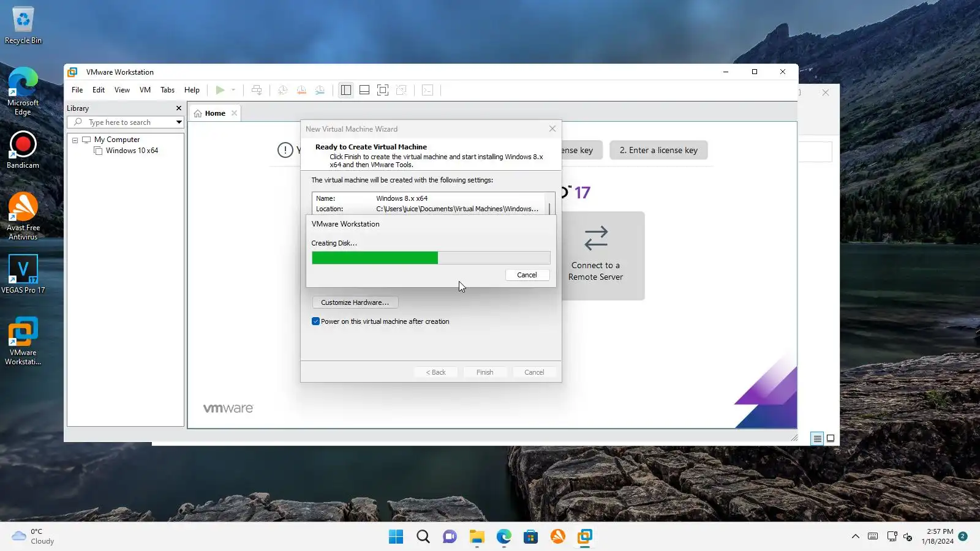Open the Chat taskbar icon

pyautogui.click(x=450, y=537)
